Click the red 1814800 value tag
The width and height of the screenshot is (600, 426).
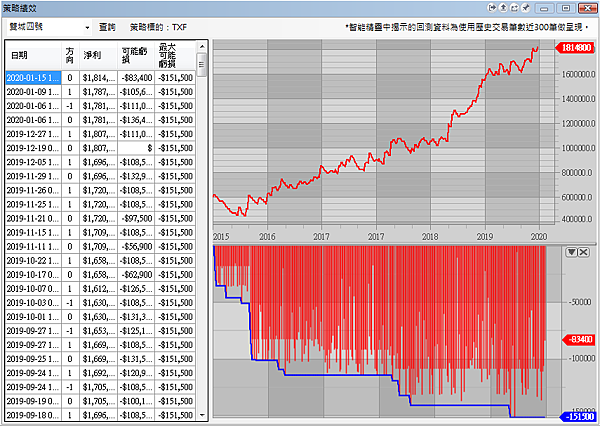click(574, 48)
